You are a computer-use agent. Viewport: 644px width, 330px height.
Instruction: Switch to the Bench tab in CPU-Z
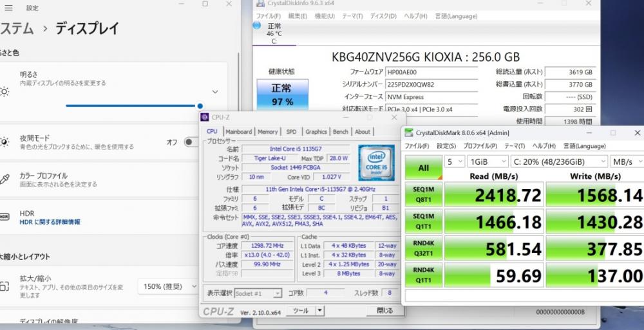pos(341,132)
